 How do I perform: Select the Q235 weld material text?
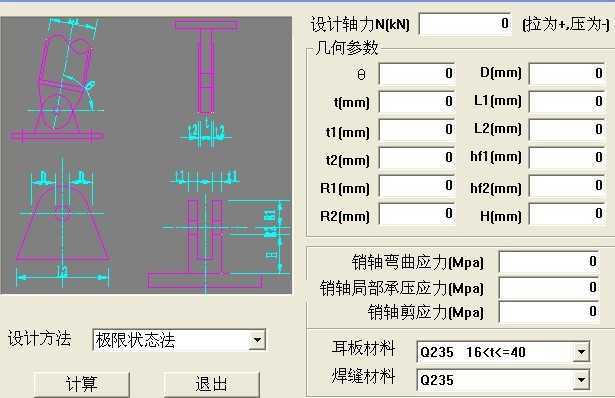[x=437, y=380]
